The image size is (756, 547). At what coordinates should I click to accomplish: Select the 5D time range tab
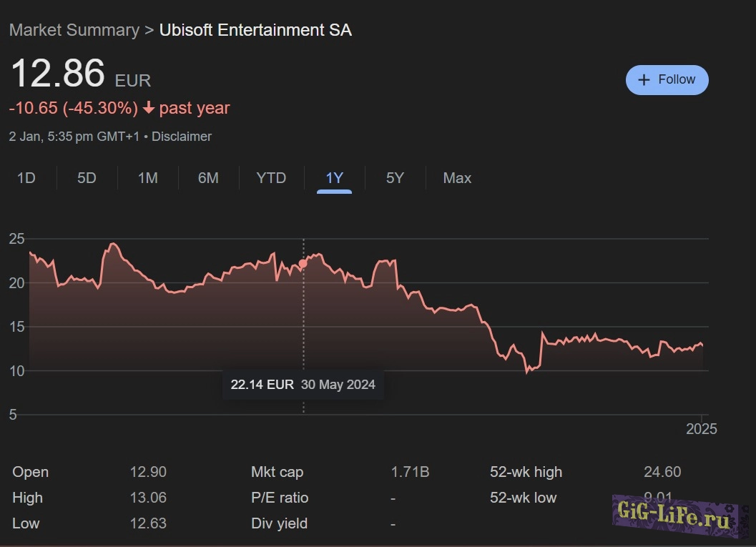tap(87, 178)
